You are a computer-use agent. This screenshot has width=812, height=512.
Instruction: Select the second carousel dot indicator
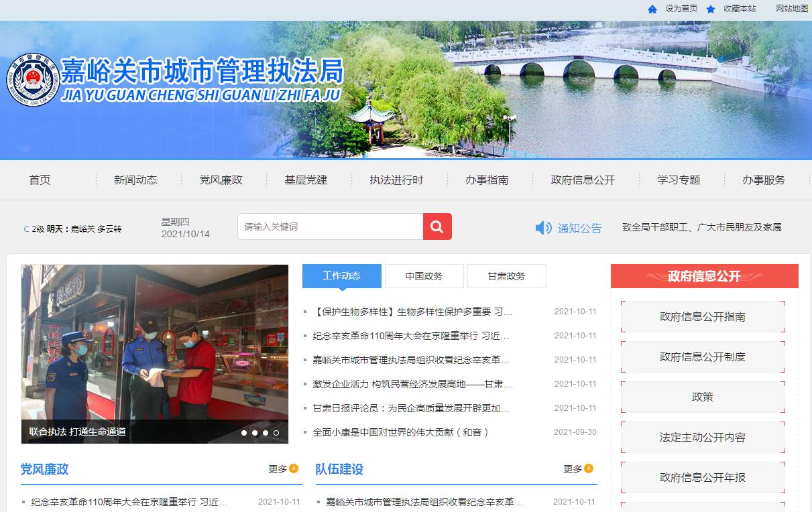255,433
